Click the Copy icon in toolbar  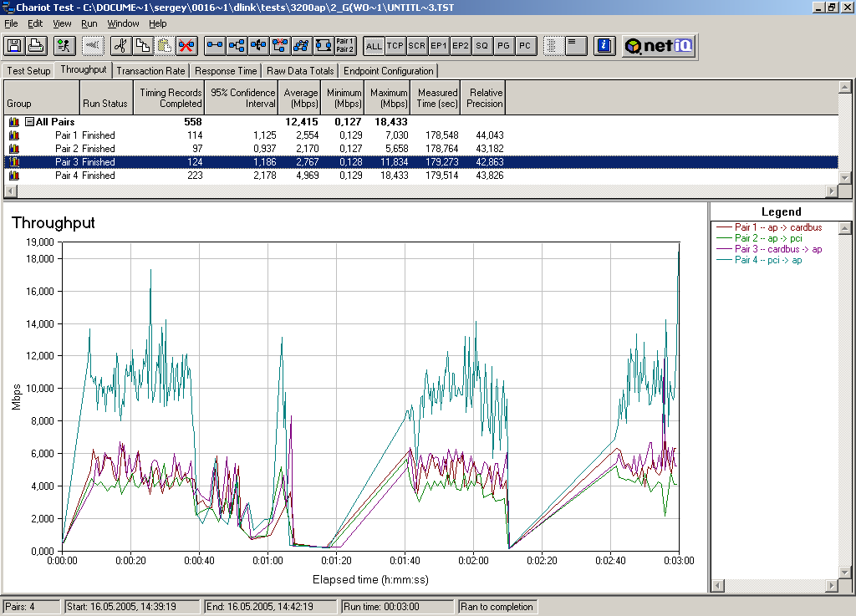click(x=142, y=45)
